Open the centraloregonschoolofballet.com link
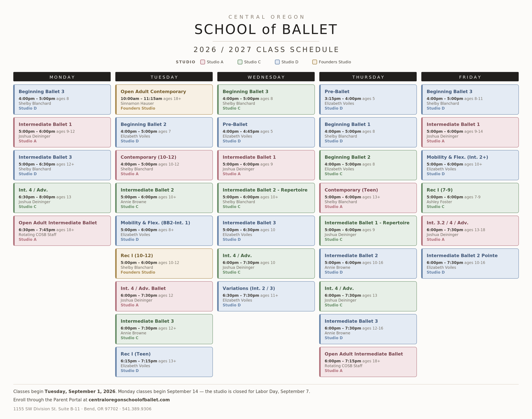Viewport: 532px width, 419px height. [129, 400]
